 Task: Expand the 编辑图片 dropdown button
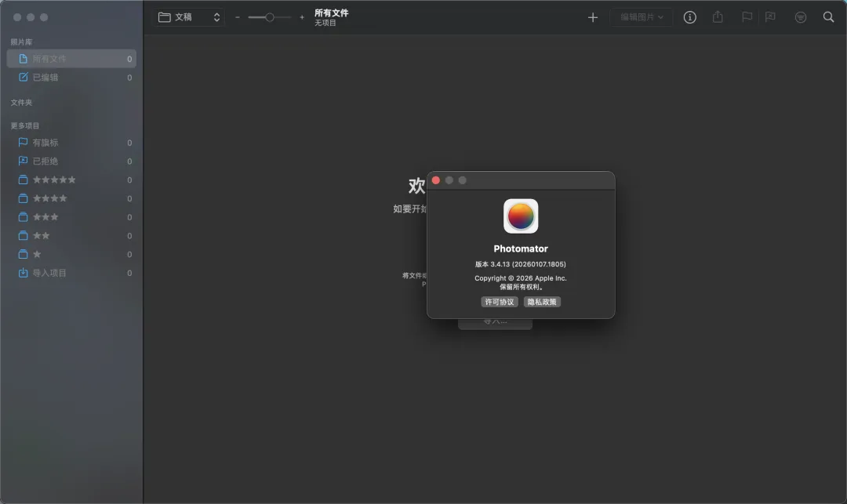point(642,17)
